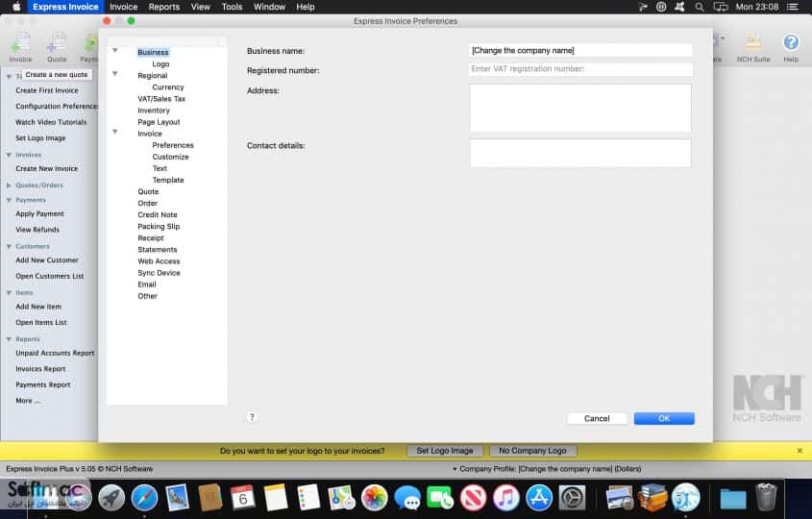Dismiss the yellow logo prompt bar

coord(800,451)
